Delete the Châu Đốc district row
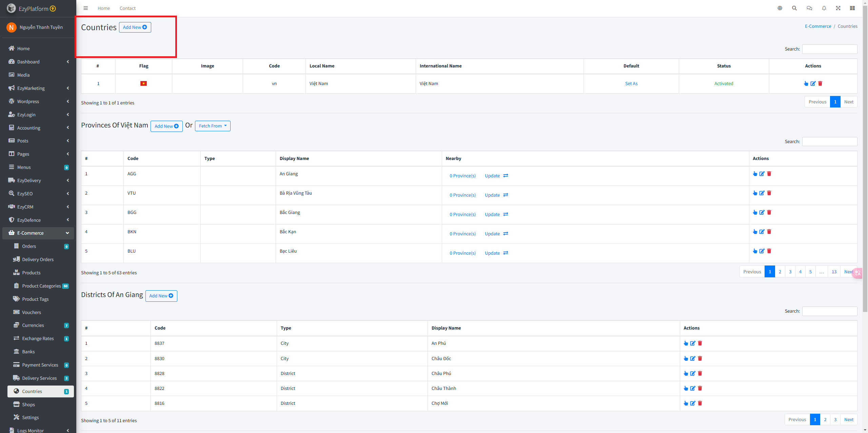This screenshot has width=868, height=433. 700,358
